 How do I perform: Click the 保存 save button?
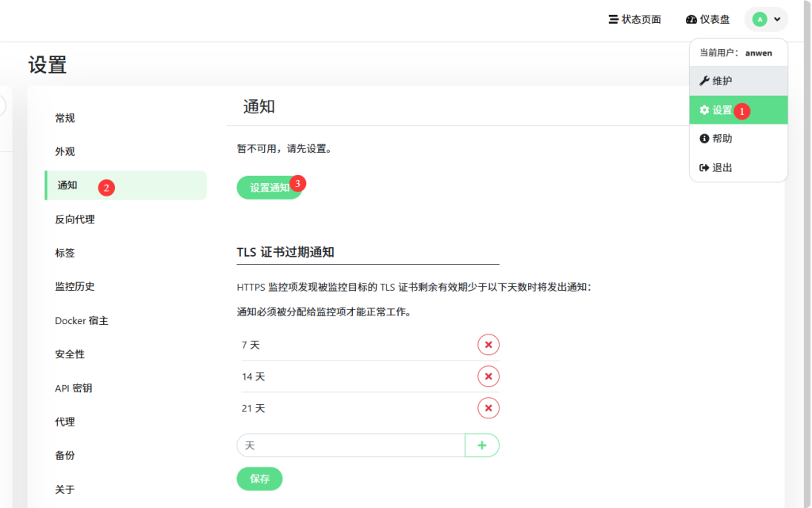pos(259,479)
